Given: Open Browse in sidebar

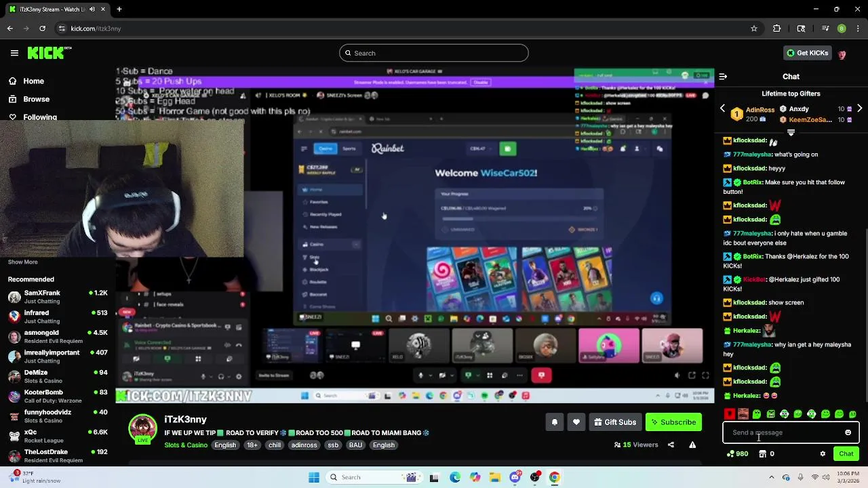Looking at the screenshot, I should (x=28, y=99).
